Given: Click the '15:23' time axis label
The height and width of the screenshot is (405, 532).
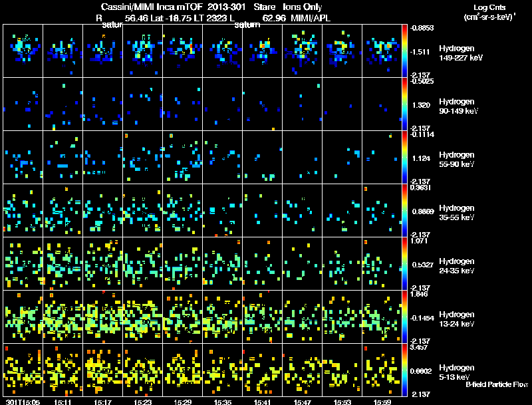Looking at the screenshot, I should pos(142,402).
